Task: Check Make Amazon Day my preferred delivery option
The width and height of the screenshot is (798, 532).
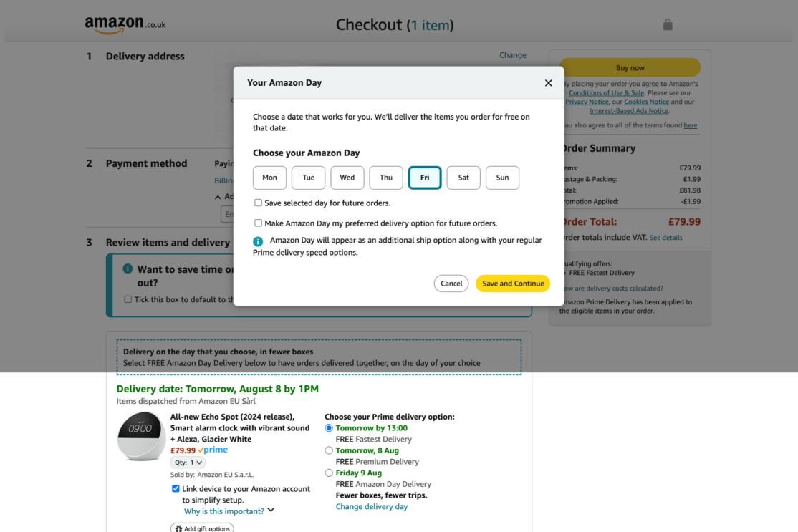Action: (257, 223)
